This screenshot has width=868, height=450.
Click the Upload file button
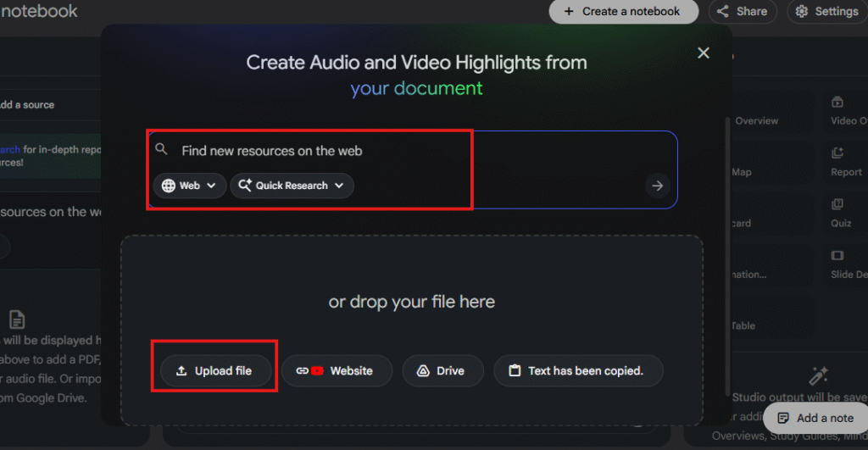click(x=216, y=371)
